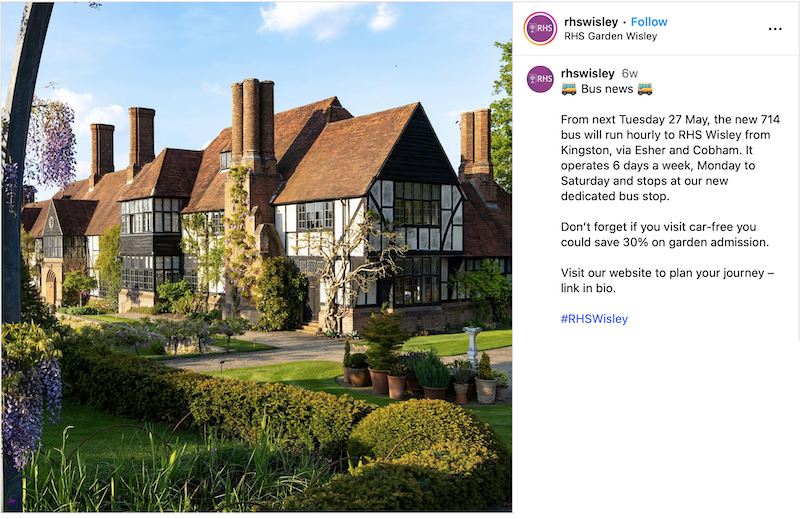This screenshot has height=519, width=800.
Task: Click the bus emoji after "Bus news"
Action: (x=645, y=90)
